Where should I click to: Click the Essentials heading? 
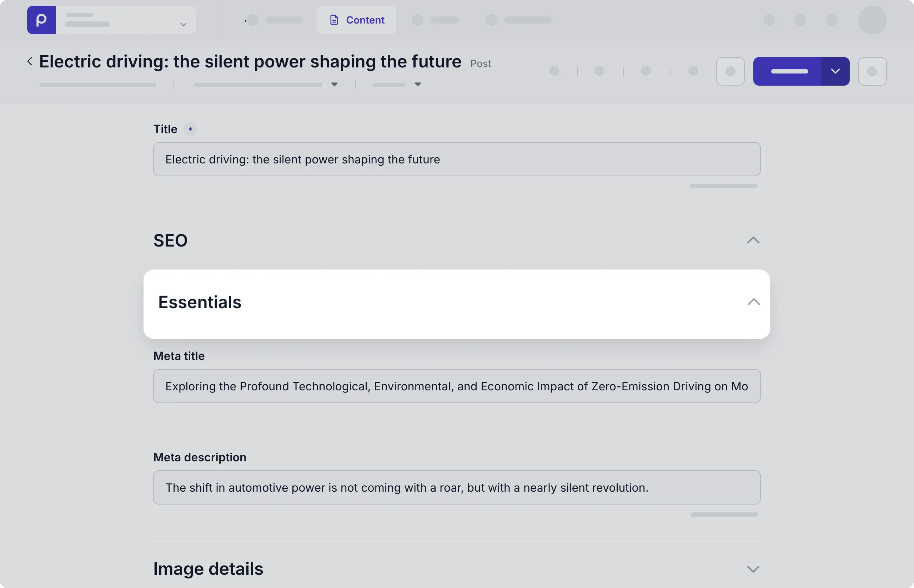tap(200, 302)
